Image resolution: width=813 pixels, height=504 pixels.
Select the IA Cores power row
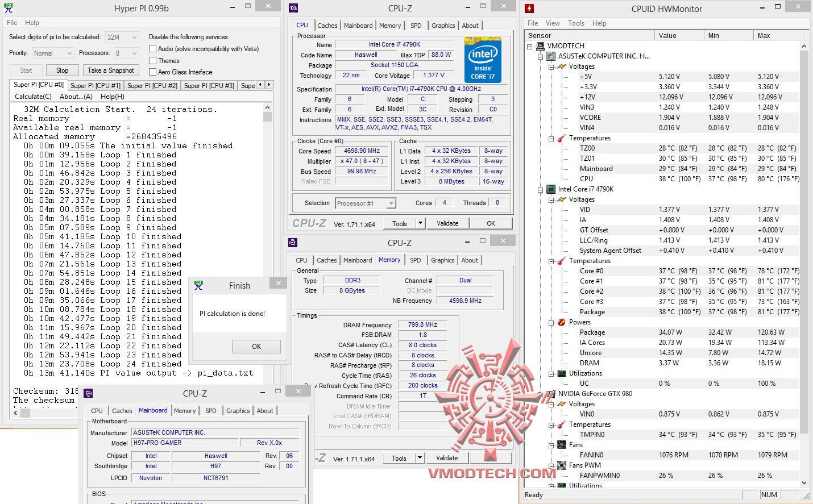pyautogui.click(x=689, y=343)
